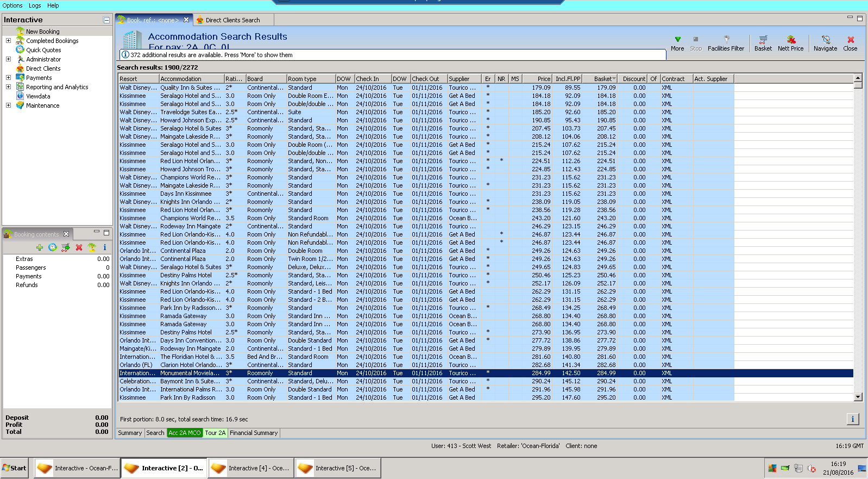Sort by the Accommodation column header
The width and height of the screenshot is (868, 479).
192,79
